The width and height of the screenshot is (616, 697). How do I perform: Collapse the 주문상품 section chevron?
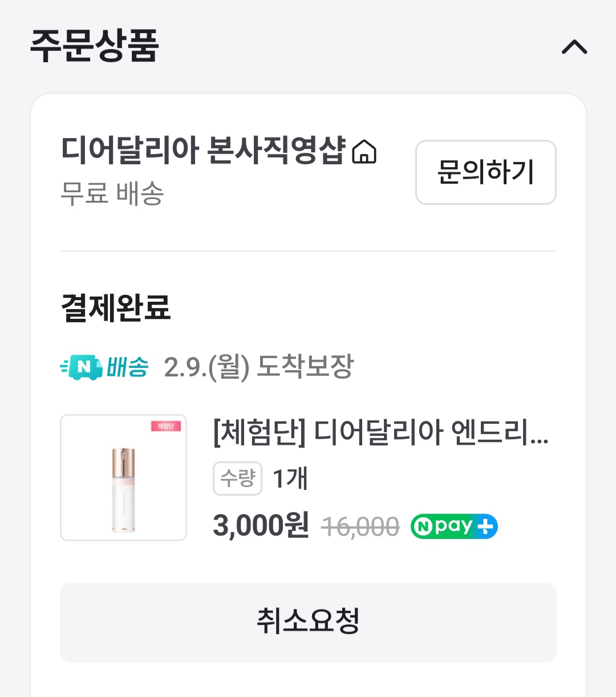[x=574, y=47]
